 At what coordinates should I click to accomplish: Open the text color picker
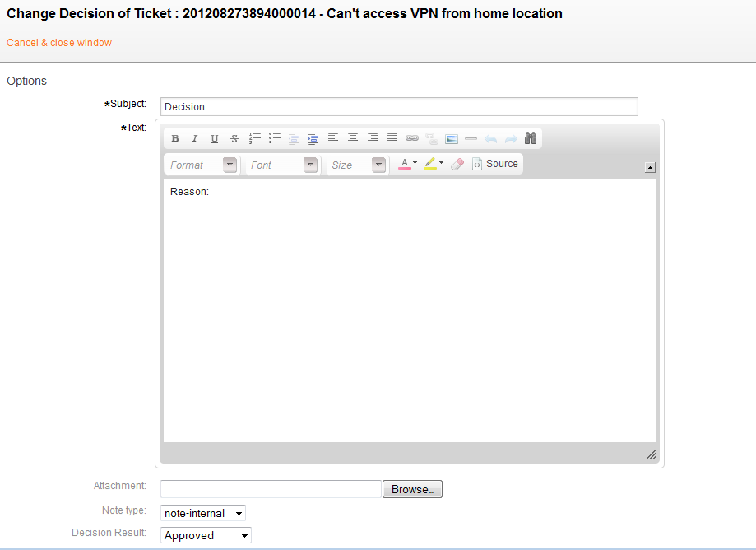pos(408,164)
